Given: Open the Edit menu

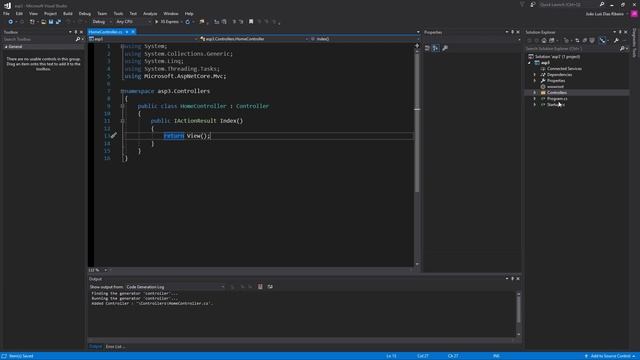Looking at the screenshot, I should click(19, 13).
